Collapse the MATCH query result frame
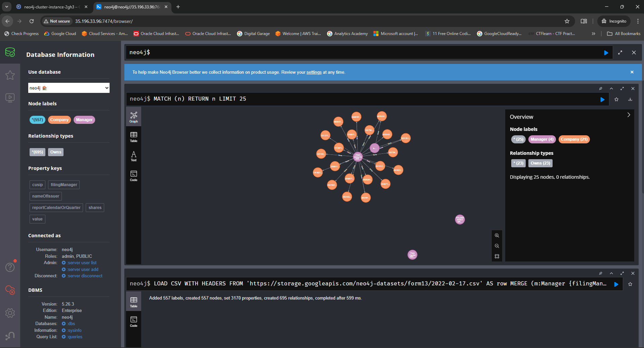Image resolution: width=644 pixels, height=348 pixels. pyautogui.click(x=611, y=89)
